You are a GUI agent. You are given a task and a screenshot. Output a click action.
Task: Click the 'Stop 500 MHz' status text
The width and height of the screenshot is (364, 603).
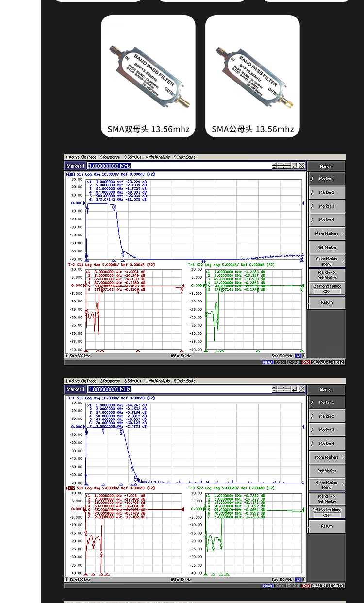pyautogui.click(x=282, y=356)
